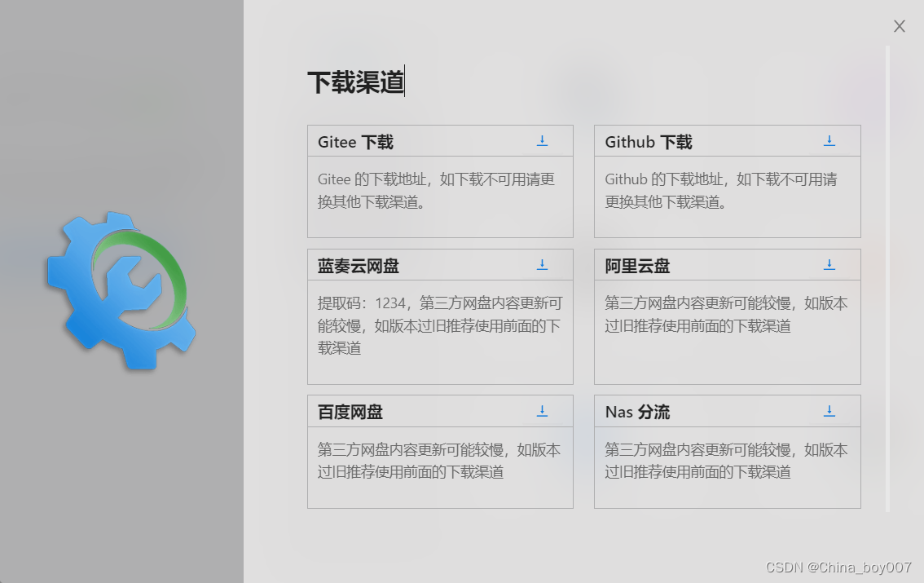924x583 pixels.
Task: Close the 下载渠道 dialog with the X
Action: click(899, 26)
